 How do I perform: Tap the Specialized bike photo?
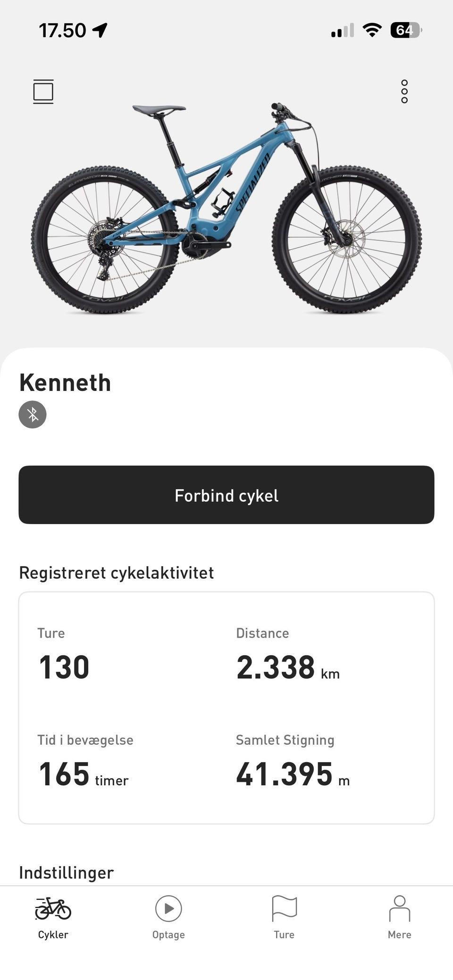[x=226, y=208]
